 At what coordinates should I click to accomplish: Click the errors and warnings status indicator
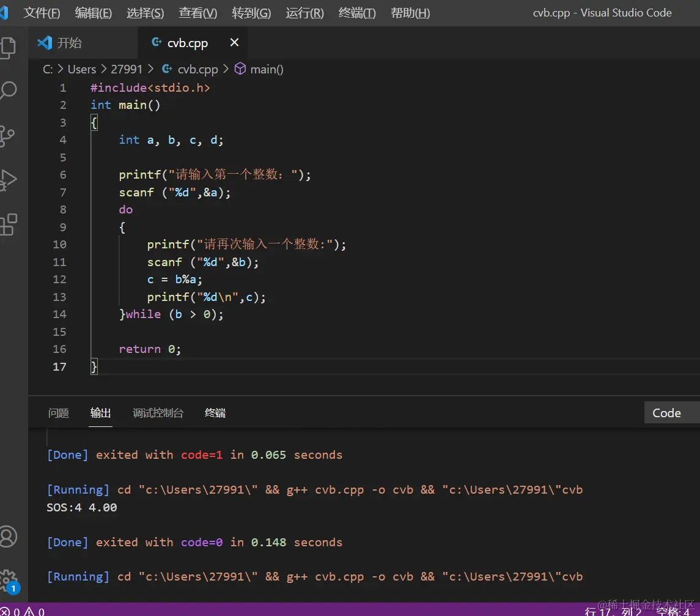coord(21,611)
